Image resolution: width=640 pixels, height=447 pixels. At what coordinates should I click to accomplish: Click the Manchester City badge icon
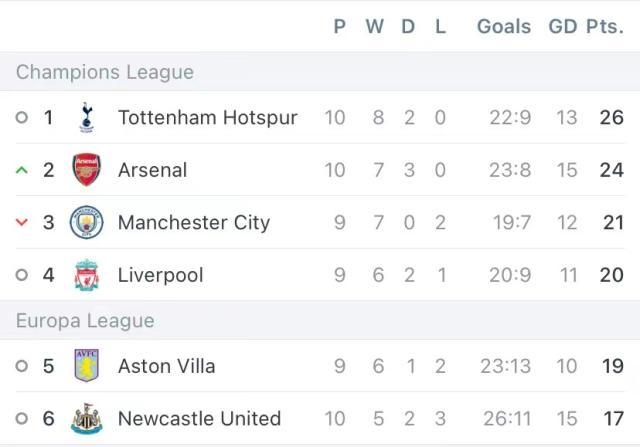point(87,222)
